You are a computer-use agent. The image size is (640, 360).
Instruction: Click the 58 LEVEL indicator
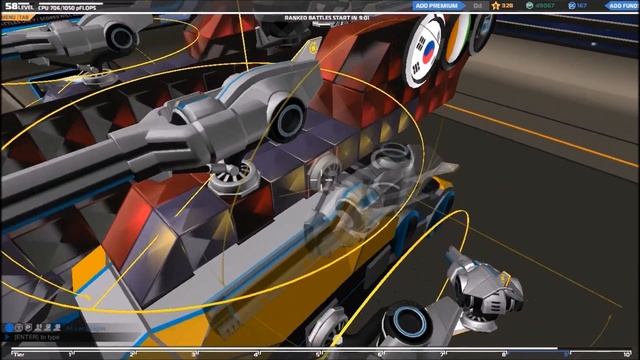19,6
